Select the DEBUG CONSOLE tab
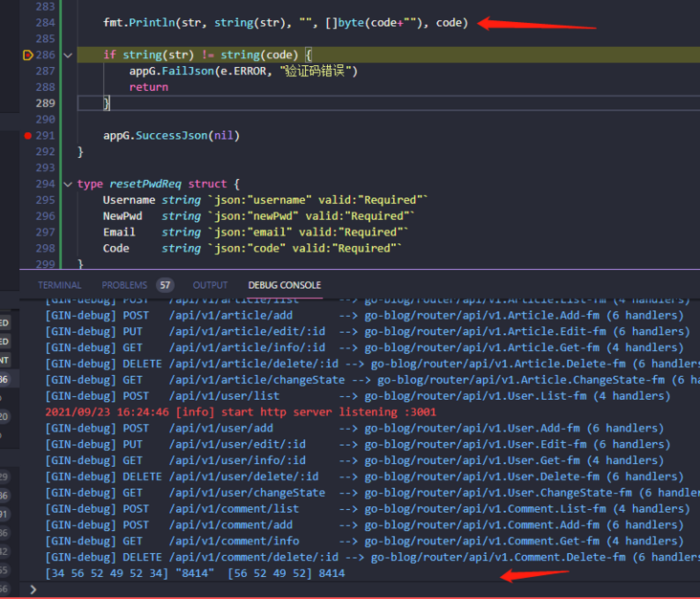This screenshot has height=599, width=700. (x=284, y=285)
